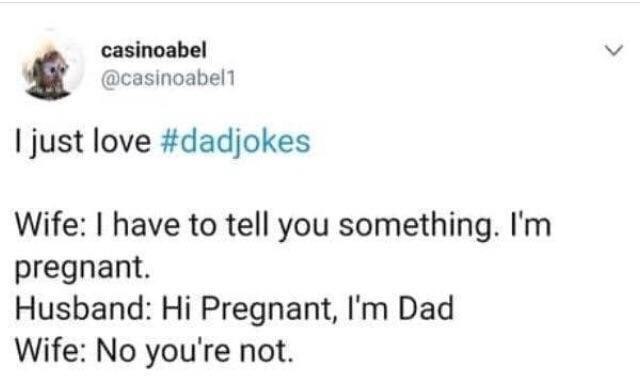640x391 pixels.
Task: Open the #dadjokes hashtag
Action: tap(236, 143)
